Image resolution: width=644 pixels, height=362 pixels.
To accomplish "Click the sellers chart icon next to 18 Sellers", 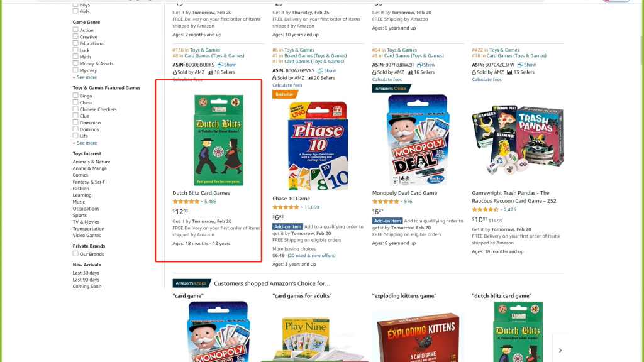I will point(210,72).
